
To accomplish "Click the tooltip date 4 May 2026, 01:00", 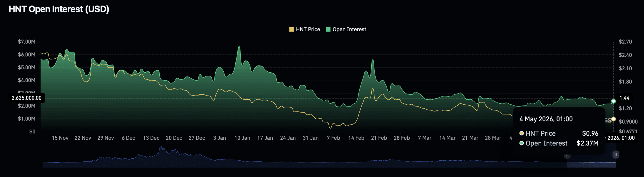I will pos(546,119).
